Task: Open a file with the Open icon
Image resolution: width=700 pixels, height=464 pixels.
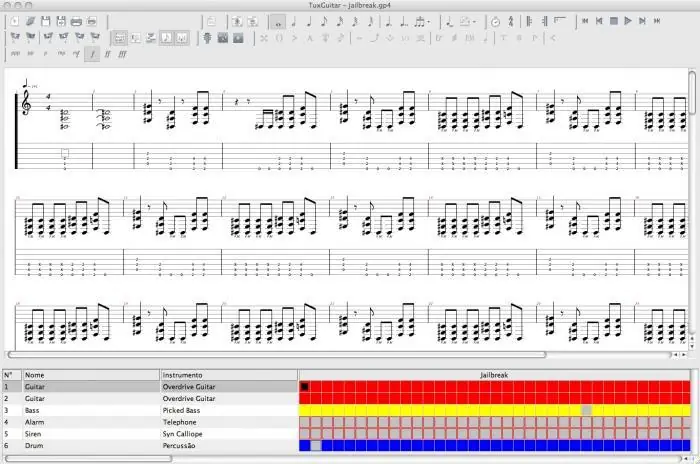Action: coord(30,21)
